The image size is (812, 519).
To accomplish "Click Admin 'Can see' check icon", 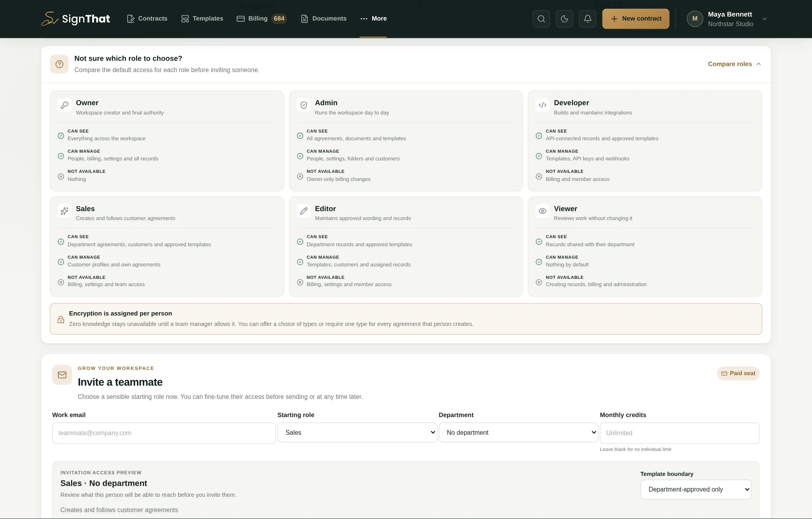I will pos(300,136).
